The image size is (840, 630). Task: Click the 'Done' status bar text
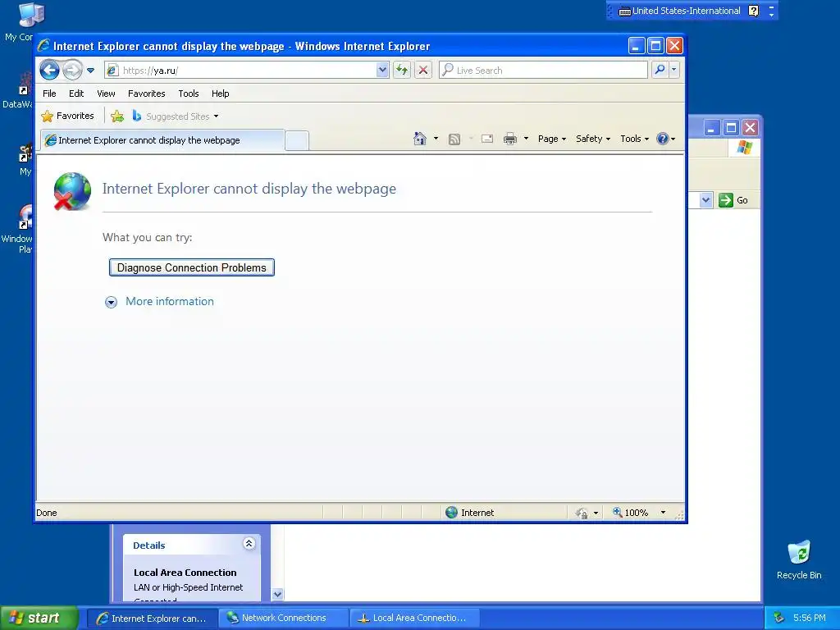tap(47, 513)
